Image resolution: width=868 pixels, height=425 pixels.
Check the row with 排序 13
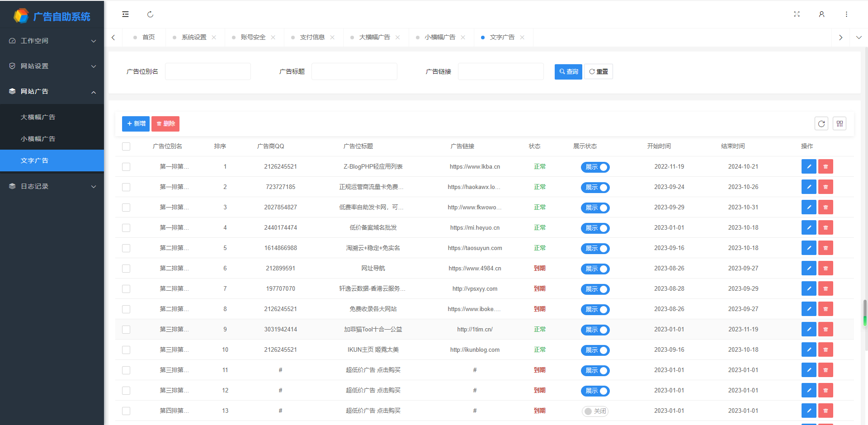point(126,411)
